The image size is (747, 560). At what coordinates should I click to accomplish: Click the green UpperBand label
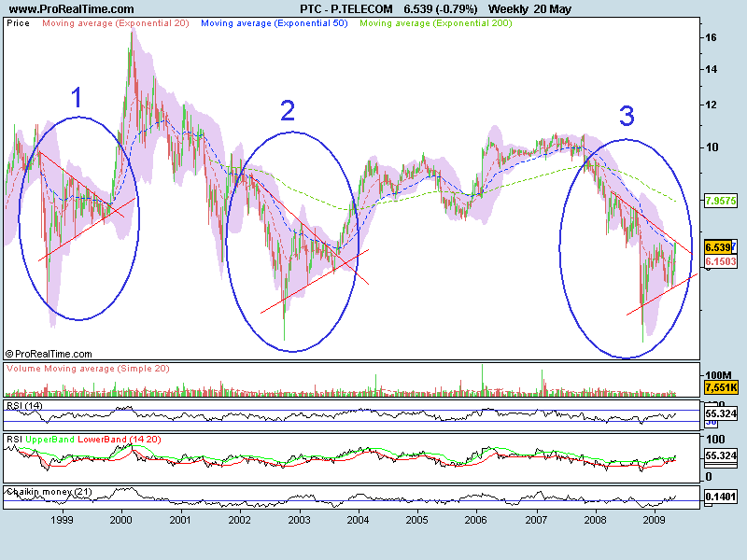coord(50,440)
